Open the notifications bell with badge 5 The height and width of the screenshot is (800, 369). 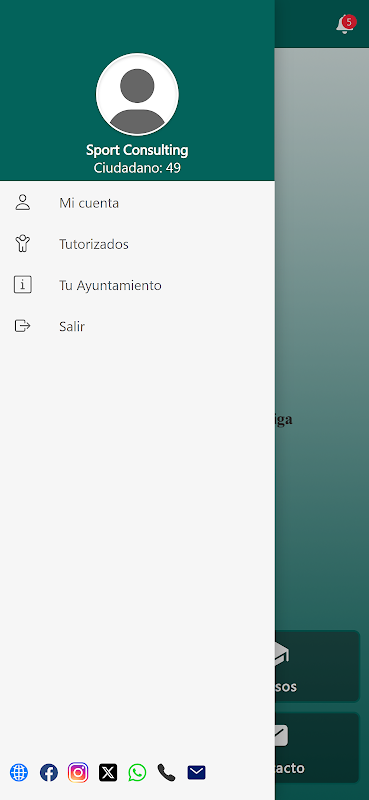pos(345,24)
